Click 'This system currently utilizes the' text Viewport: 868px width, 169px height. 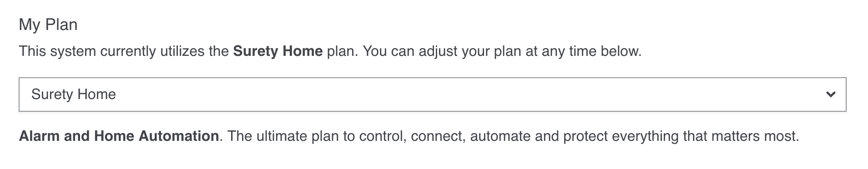pyautogui.click(x=124, y=51)
